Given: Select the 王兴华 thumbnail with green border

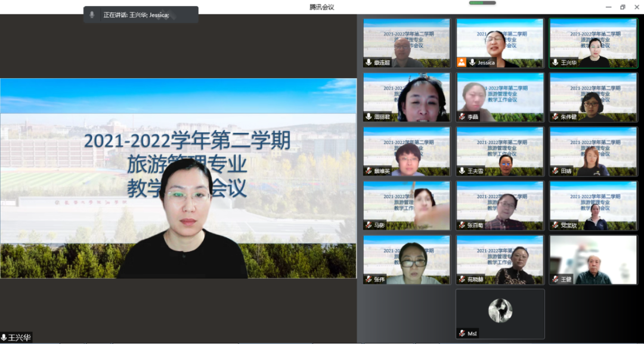Looking at the screenshot, I should click(x=593, y=43).
